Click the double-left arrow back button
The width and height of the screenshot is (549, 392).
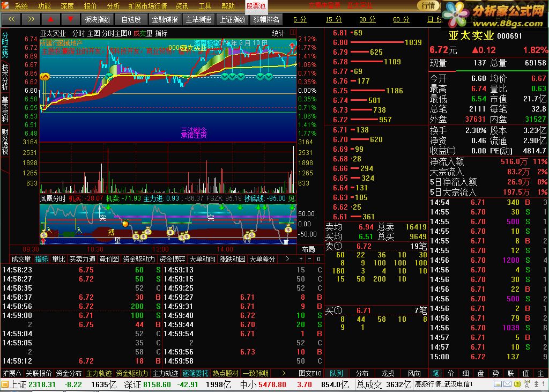click(x=12, y=19)
